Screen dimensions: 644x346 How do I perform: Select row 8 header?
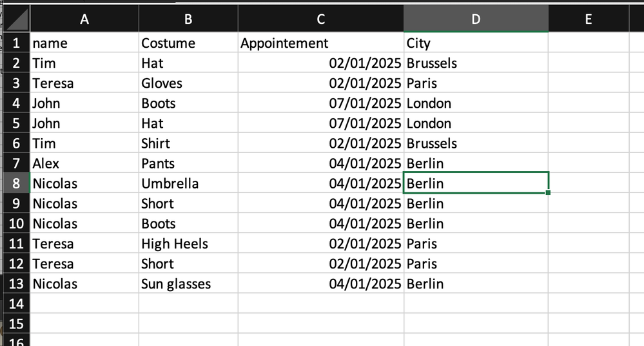click(x=15, y=183)
